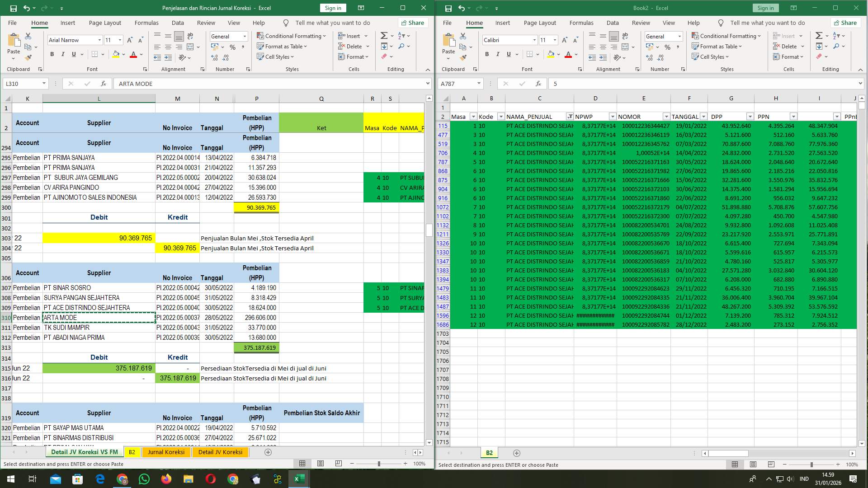Viewport: 868px width, 488px height.
Task: Open Cell Styles gallery
Action: tap(275, 56)
